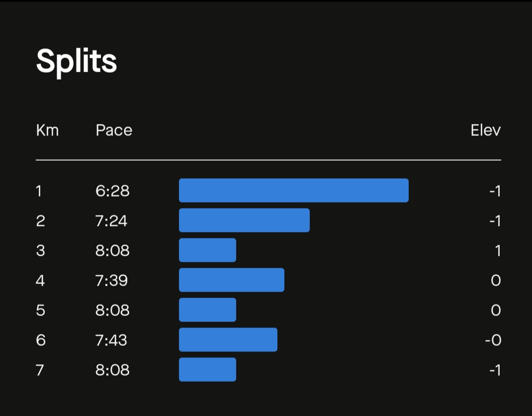The height and width of the screenshot is (416, 532).
Task: Click the Splits heading
Action: click(x=77, y=62)
